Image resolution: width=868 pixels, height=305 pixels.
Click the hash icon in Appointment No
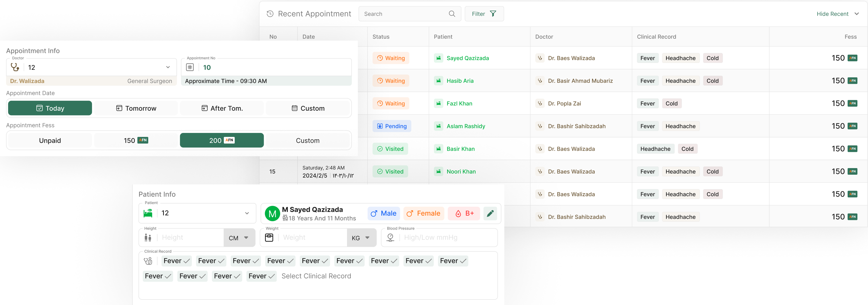coord(190,67)
